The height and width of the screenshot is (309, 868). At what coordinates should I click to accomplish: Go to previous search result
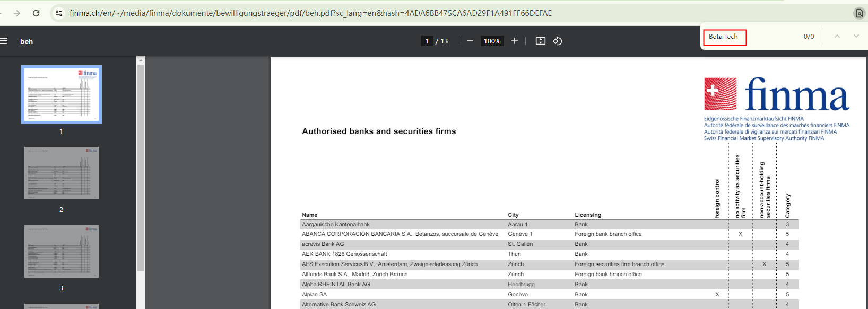point(837,37)
